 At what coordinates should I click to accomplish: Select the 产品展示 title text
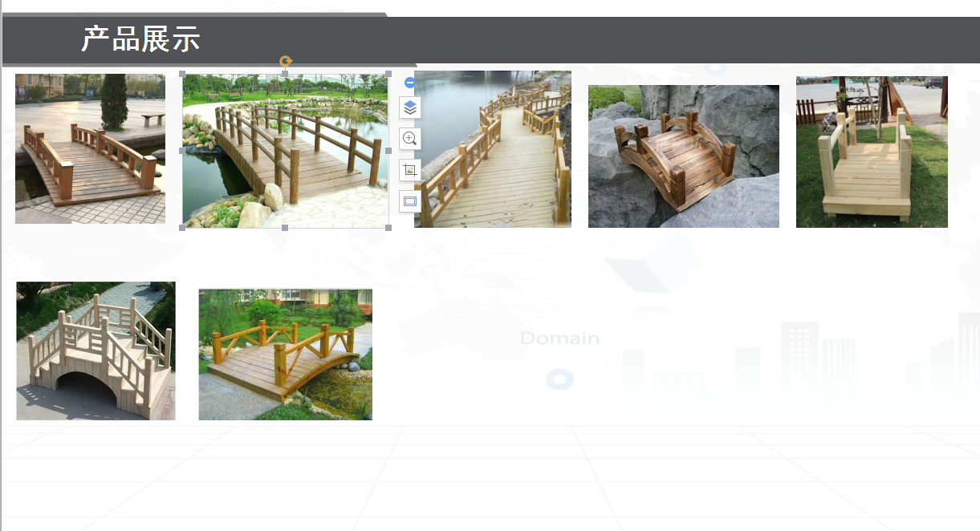(140, 39)
